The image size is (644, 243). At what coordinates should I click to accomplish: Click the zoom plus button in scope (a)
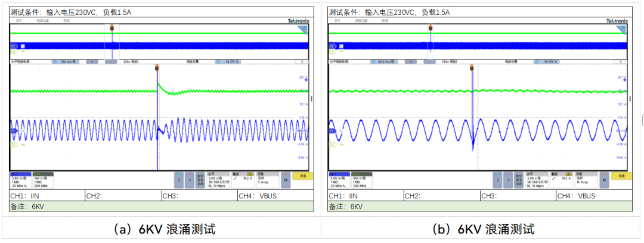point(92,61)
